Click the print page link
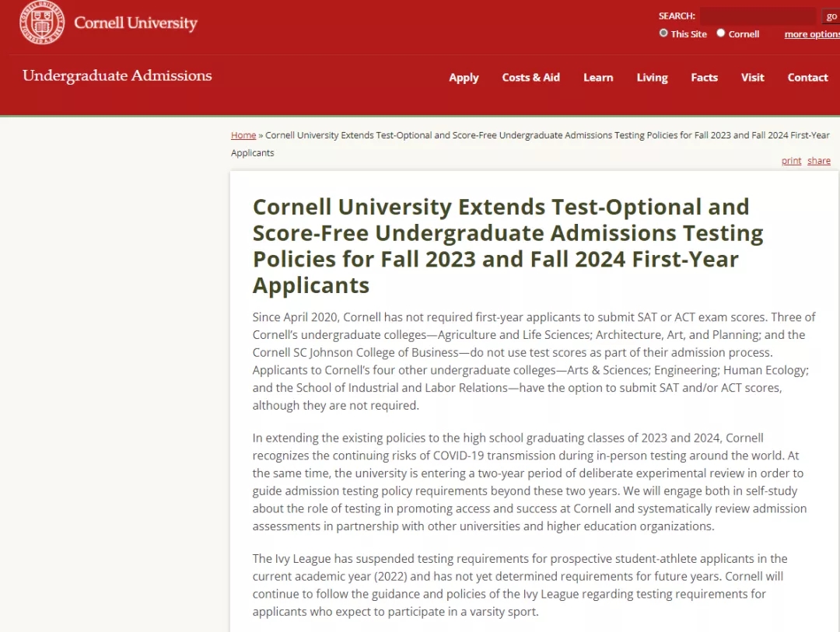The width and height of the screenshot is (840, 632). (x=791, y=161)
